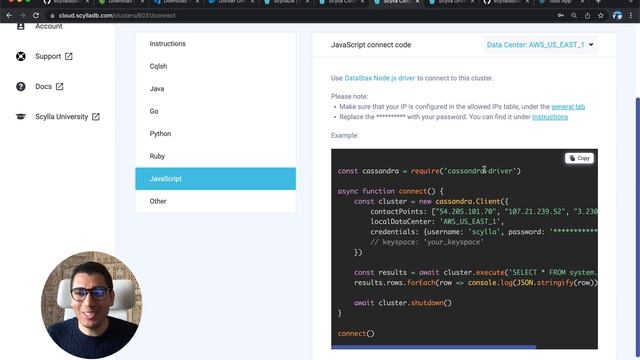Click the Account icon in sidebar

pyautogui.click(x=21, y=26)
